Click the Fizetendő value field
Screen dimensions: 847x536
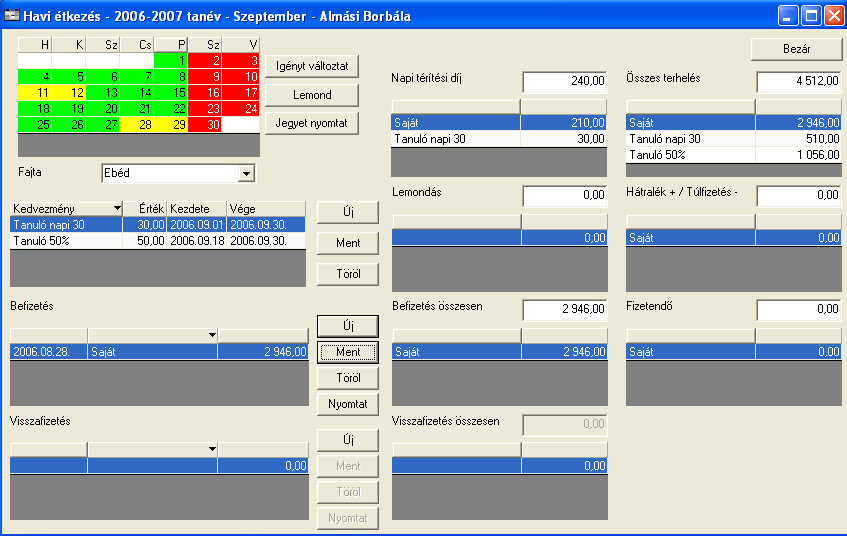(x=799, y=310)
